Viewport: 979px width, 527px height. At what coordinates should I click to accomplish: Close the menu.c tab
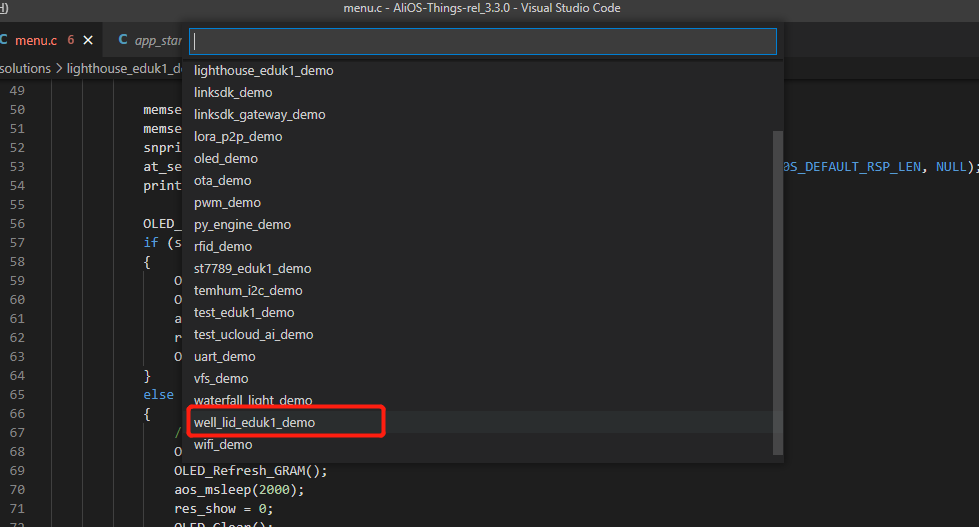point(88,40)
